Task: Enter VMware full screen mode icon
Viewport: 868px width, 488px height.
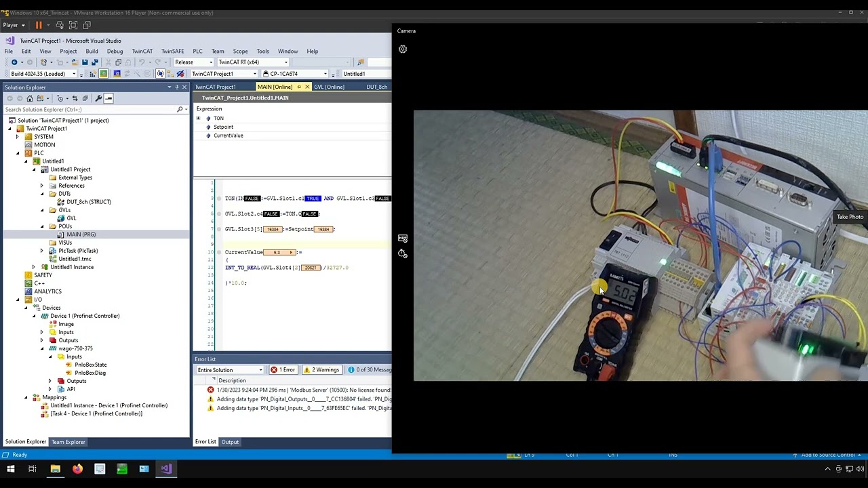Action: [73, 25]
